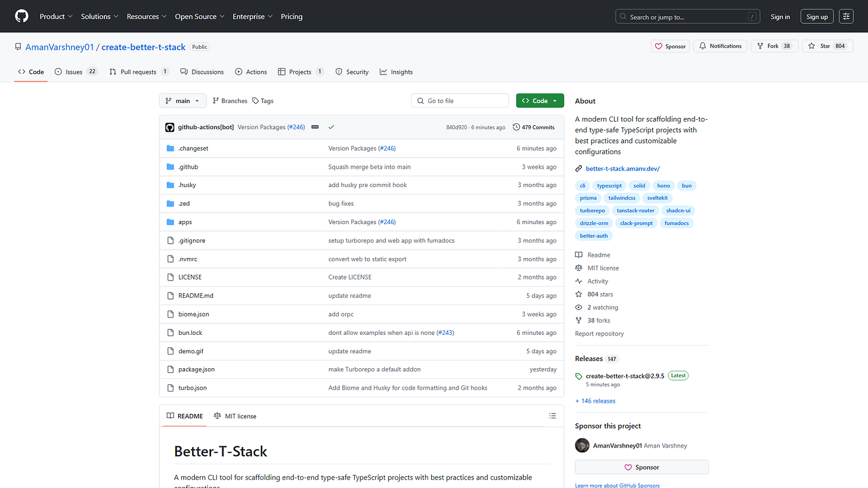Open the README.md file
The height and width of the screenshot is (488, 868).
tap(196, 296)
